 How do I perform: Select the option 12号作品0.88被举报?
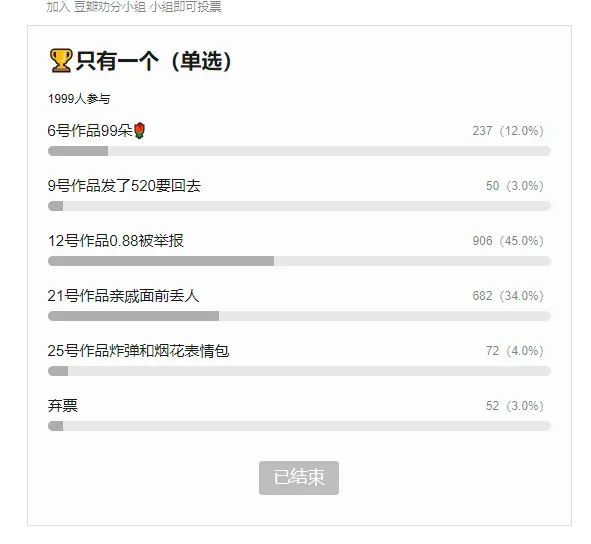pyautogui.click(x=116, y=241)
